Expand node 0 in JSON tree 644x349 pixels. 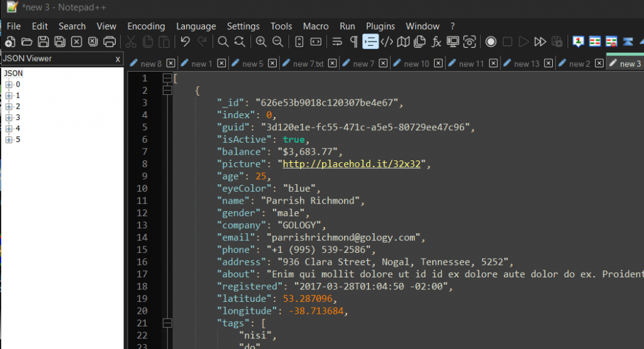pyautogui.click(x=9, y=85)
